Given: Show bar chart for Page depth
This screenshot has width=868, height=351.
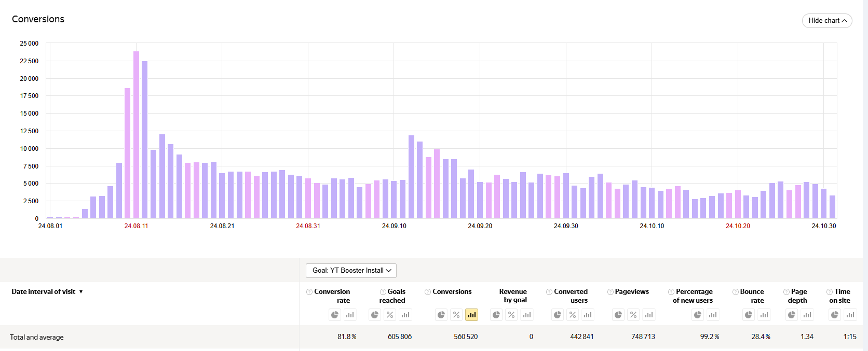Looking at the screenshot, I should 807,315.
